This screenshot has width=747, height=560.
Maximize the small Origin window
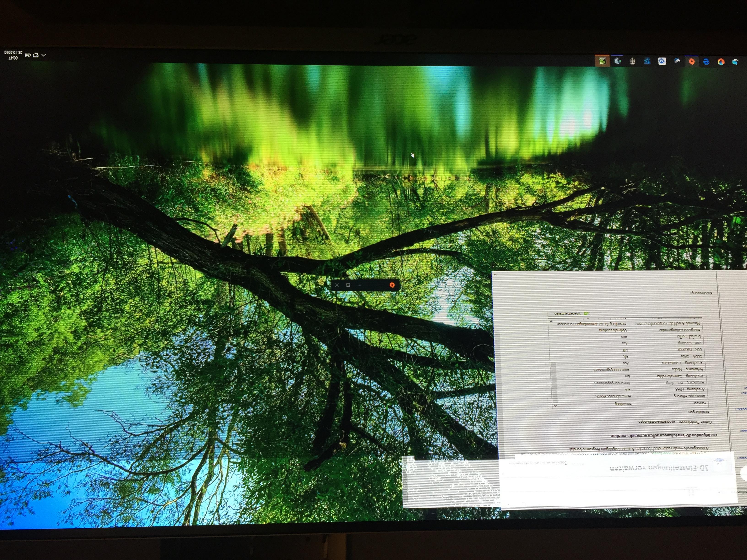(x=348, y=285)
